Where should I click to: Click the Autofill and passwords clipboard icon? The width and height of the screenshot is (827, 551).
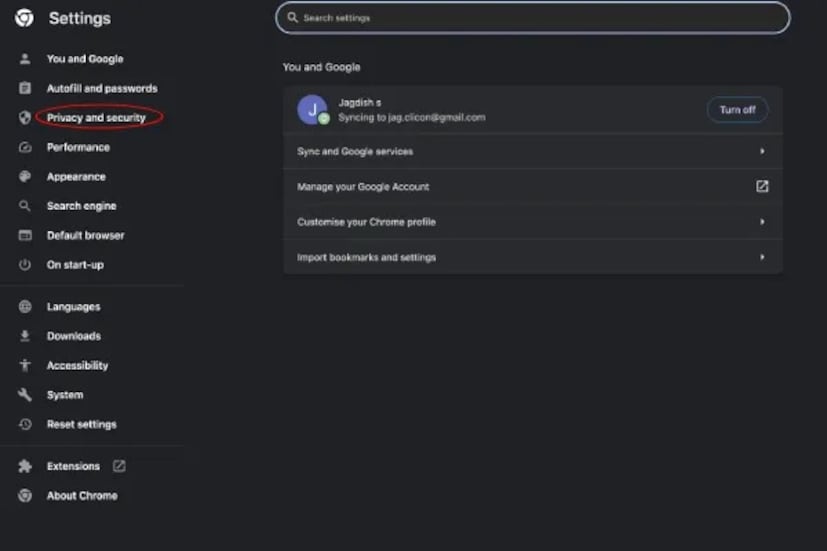point(25,88)
